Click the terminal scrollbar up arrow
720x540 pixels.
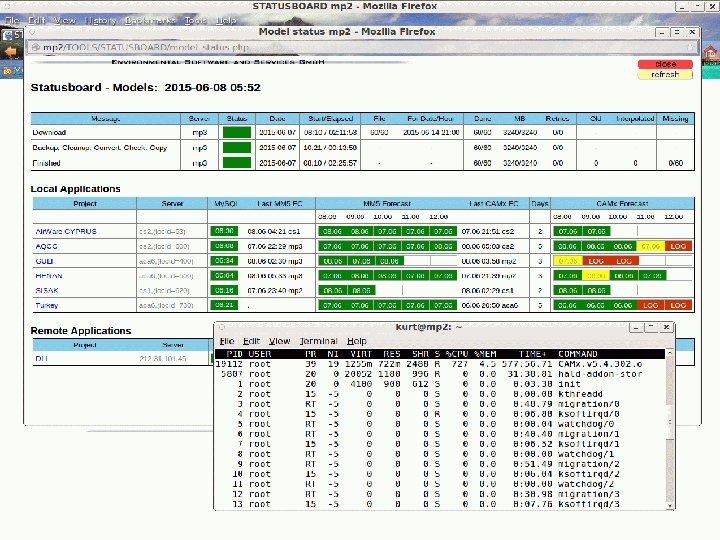(669, 353)
